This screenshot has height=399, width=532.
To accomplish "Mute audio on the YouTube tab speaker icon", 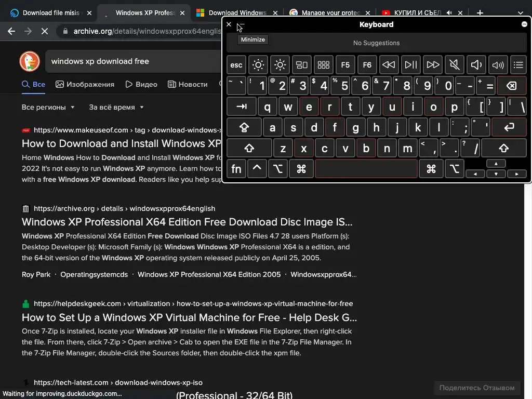I will tap(449, 13).
